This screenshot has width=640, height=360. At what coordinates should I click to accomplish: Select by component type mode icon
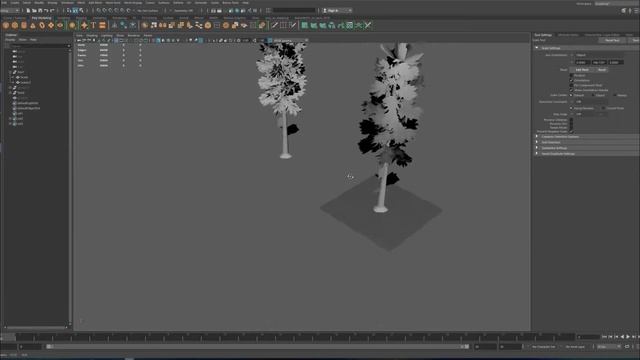81,11
